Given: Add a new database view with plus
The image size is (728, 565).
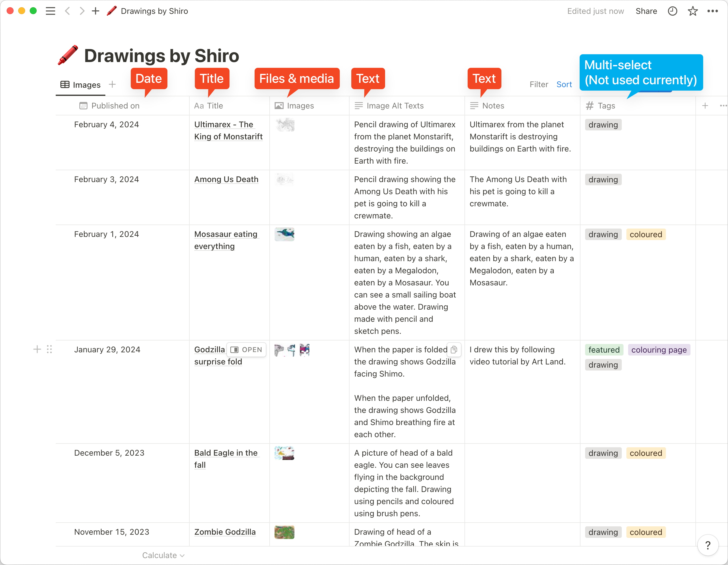Looking at the screenshot, I should tap(112, 84).
